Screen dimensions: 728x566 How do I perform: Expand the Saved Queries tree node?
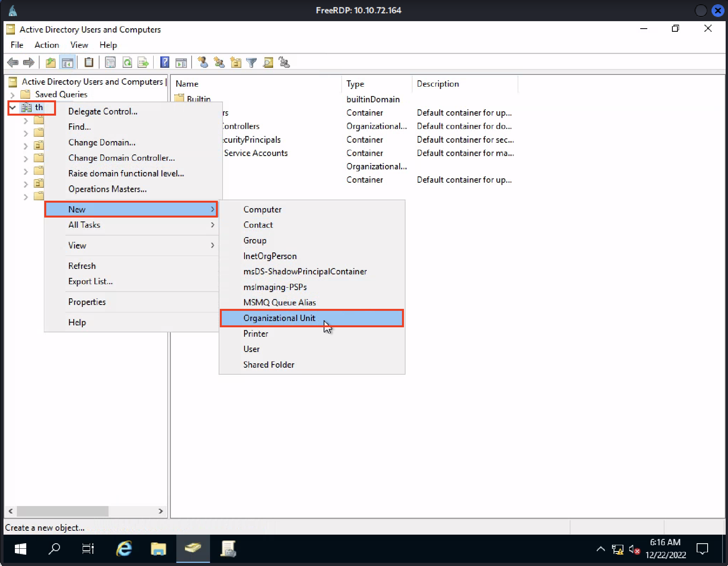[13, 94]
